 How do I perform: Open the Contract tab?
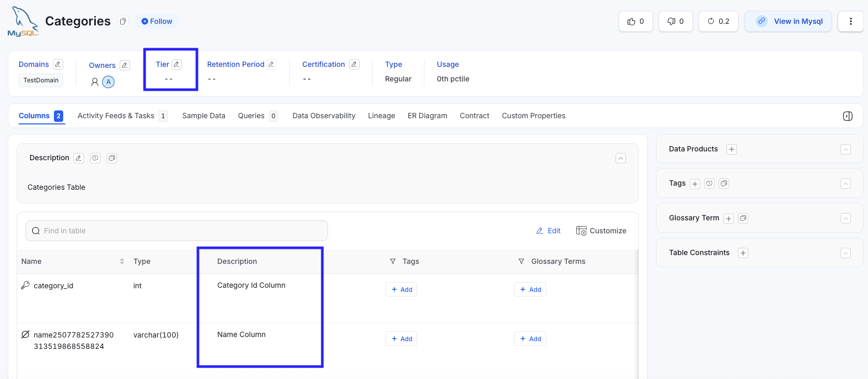(x=474, y=116)
